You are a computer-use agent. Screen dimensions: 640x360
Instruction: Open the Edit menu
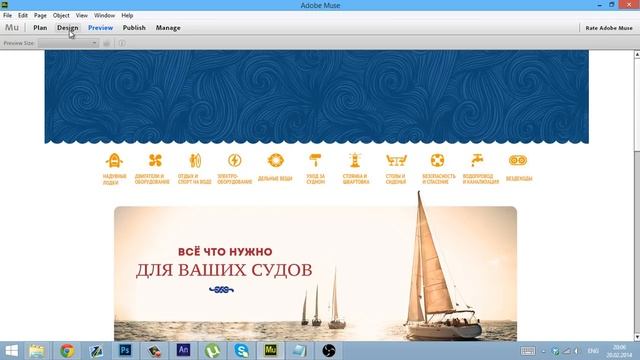pos(23,15)
